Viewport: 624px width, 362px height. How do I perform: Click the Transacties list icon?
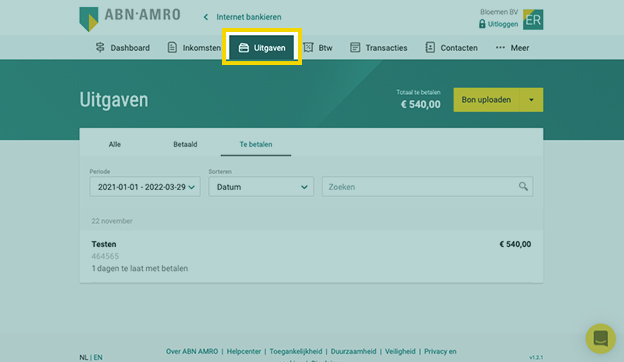[355, 47]
